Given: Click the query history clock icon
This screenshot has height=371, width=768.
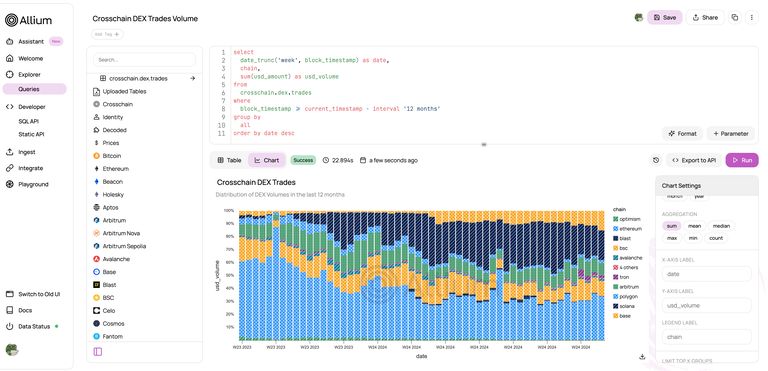Looking at the screenshot, I should [656, 160].
